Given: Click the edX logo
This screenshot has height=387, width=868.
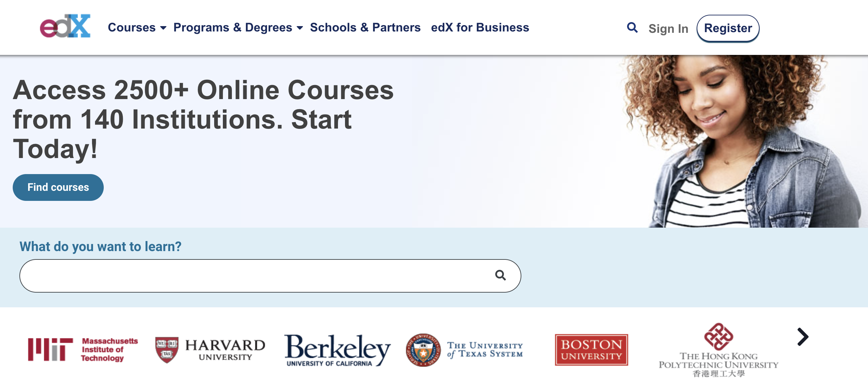Looking at the screenshot, I should 65,26.
